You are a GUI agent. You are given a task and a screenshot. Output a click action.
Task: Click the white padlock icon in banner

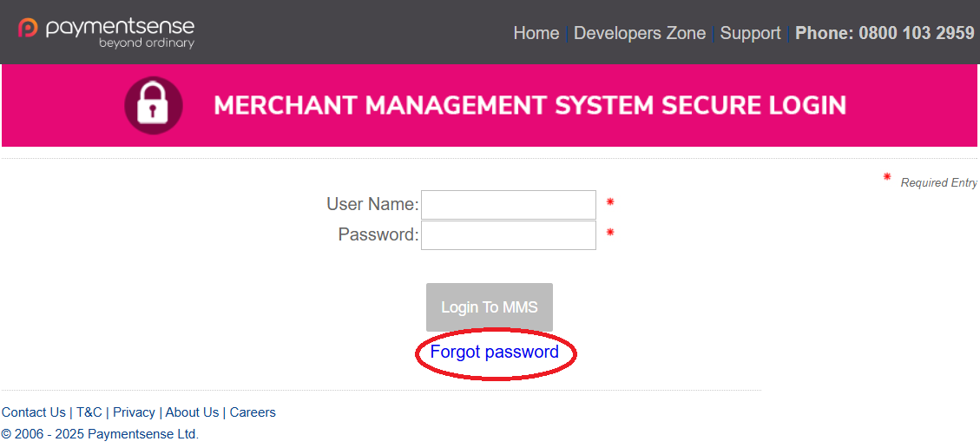pyautogui.click(x=154, y=106)
